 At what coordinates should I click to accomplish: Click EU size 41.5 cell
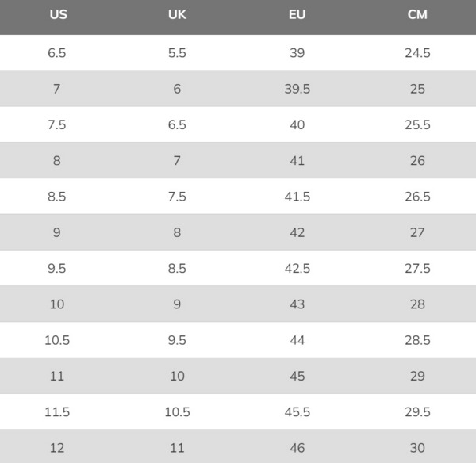[297, 197]
